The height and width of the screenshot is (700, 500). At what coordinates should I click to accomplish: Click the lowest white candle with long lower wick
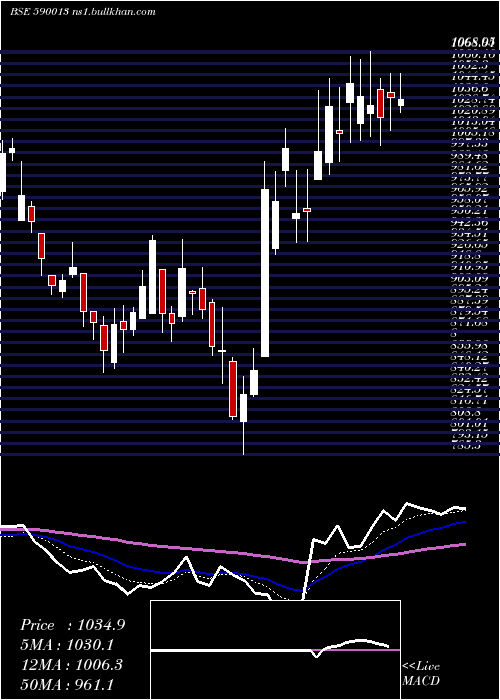pyautogui.click(x=243, y=408)
